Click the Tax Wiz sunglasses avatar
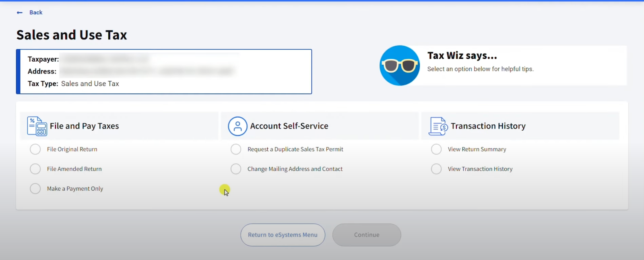The image size is (644, 260). tap(400, 65)
